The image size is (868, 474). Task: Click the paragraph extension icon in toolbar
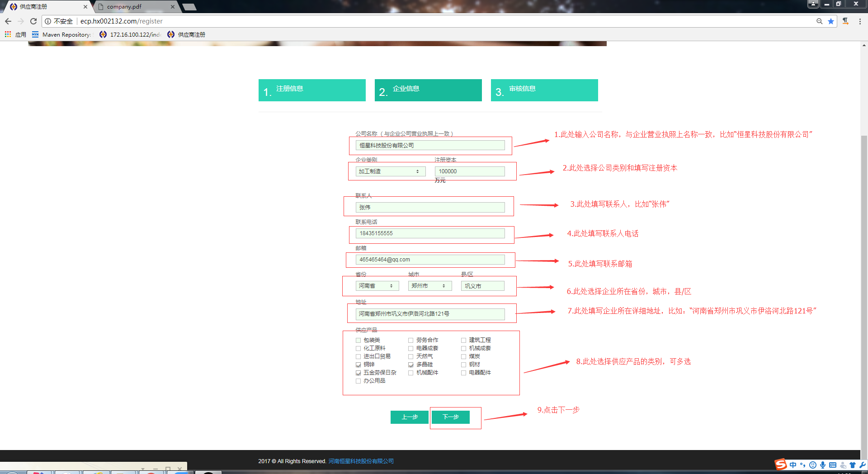pyautogui.click(x=845, y=21)
